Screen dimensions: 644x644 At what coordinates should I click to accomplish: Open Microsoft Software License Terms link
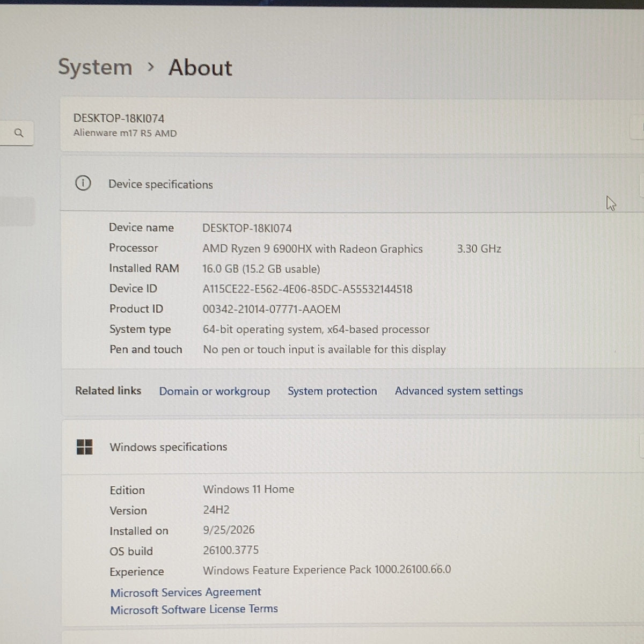(194, 609)
